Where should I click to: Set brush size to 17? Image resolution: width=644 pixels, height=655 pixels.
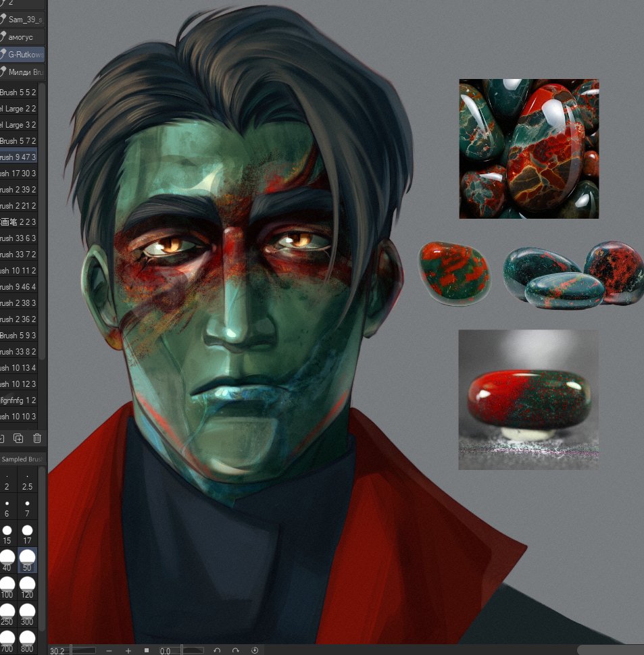pyautogui.click(x=27, y=534)
